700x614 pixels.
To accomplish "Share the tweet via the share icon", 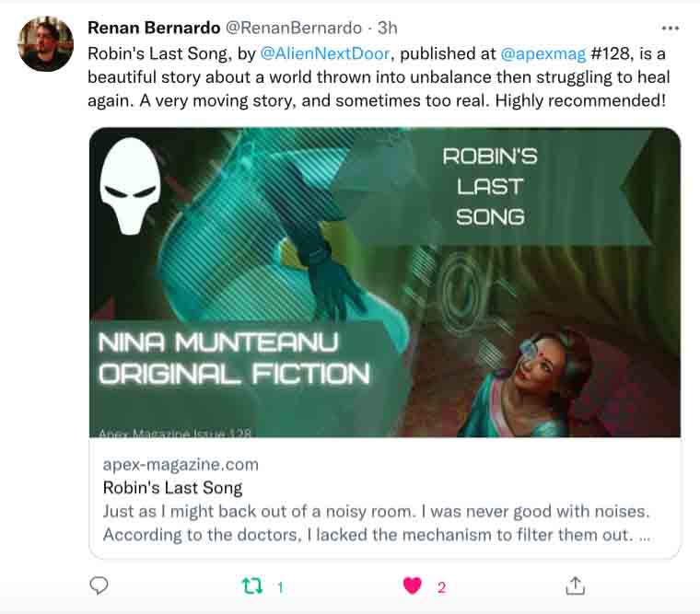I will click(575, 585).
